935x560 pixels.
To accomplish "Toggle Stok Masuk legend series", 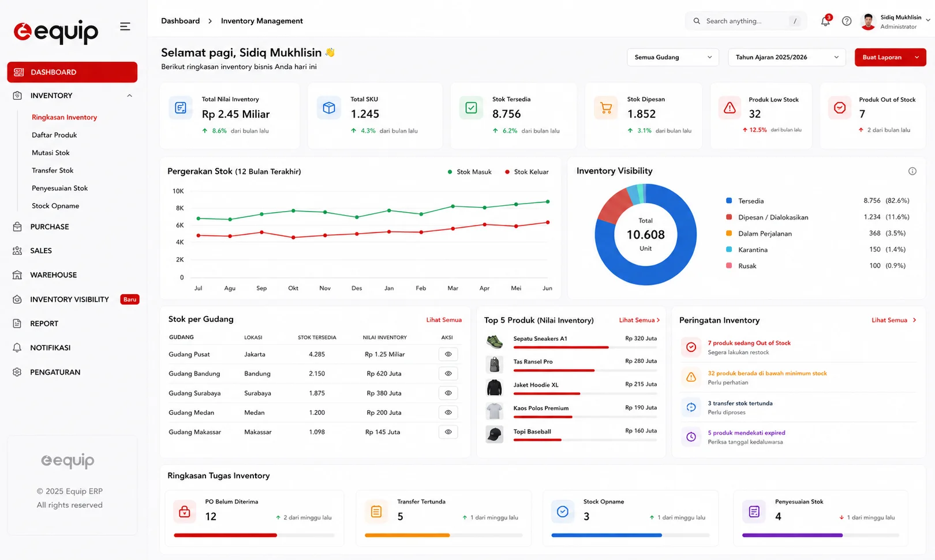I will click(x=470, y=172).
